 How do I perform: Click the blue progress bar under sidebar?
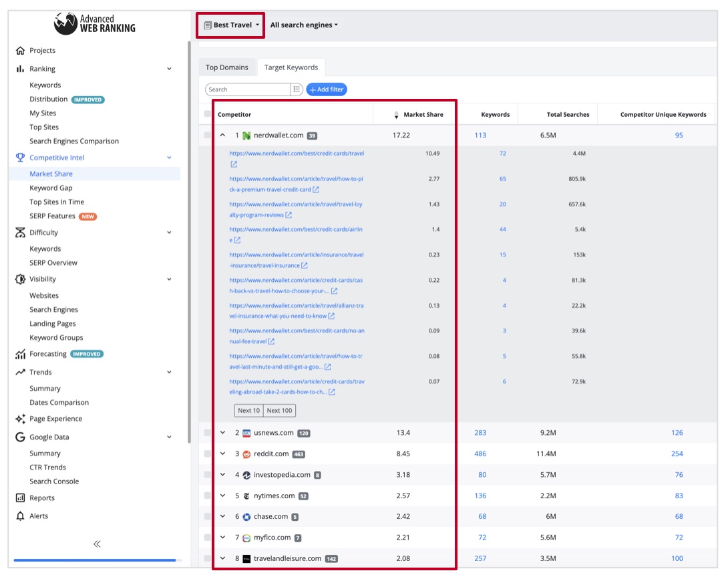(95, 560)
